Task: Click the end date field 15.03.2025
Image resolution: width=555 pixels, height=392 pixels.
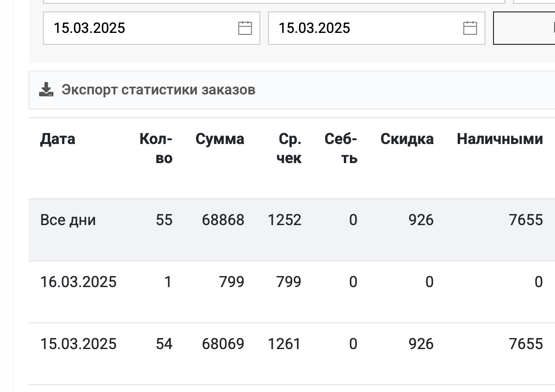Action: [377, 28]
